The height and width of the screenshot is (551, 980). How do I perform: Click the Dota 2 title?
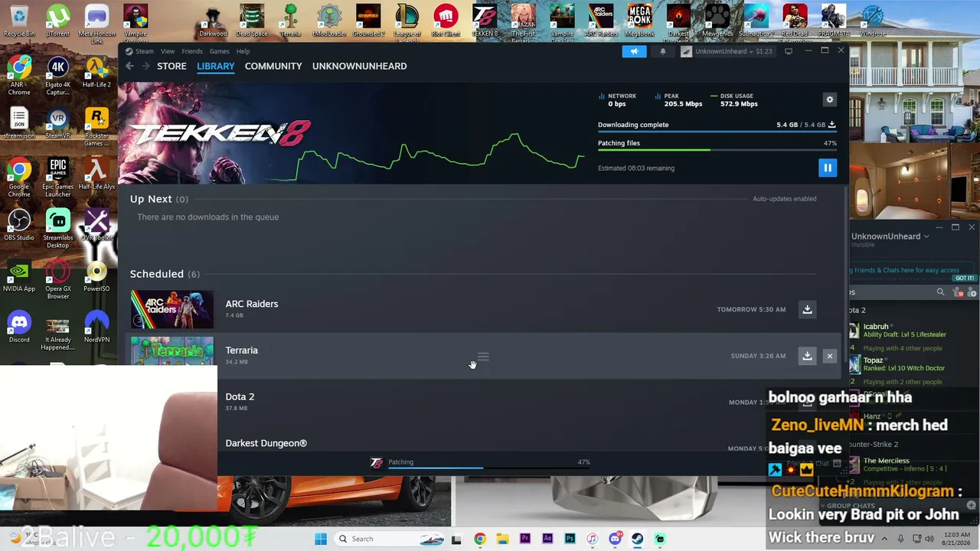pyautogui.click(x=240, y=396)
